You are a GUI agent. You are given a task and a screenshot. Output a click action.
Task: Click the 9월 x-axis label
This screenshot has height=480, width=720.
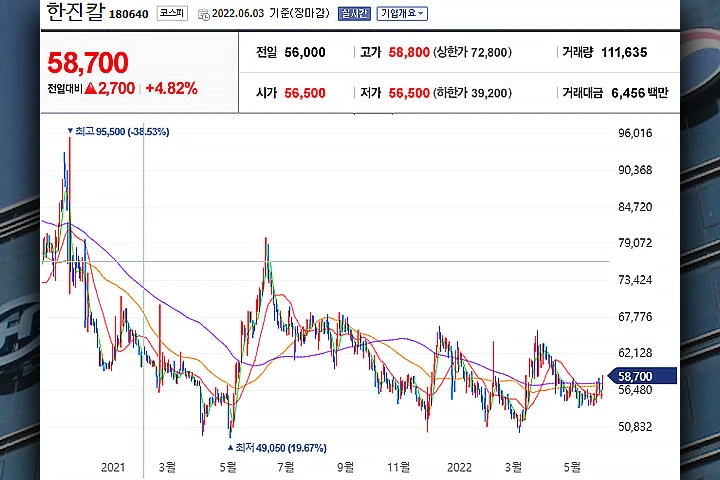coord(345,467)
